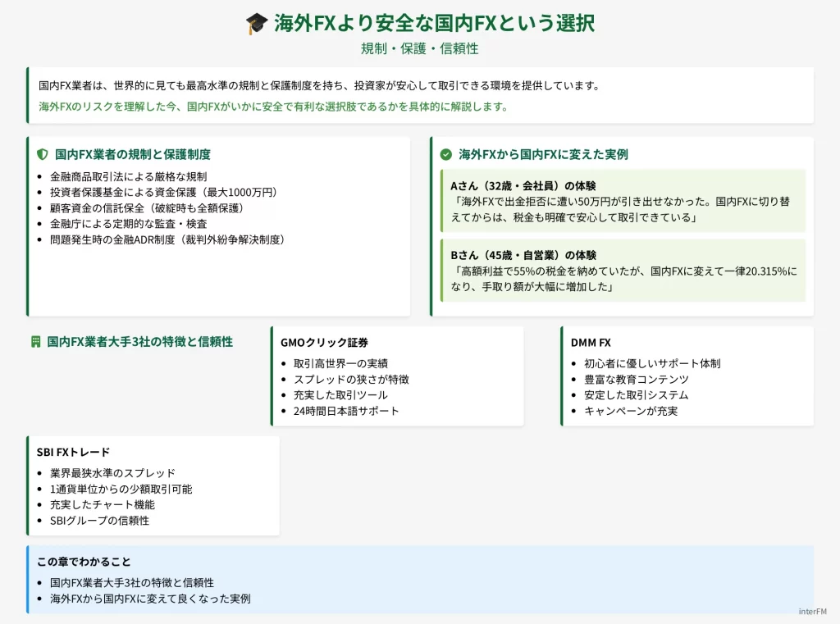Open the Bさん(45歳・自営業)の体験 card
Viewport: 840px width, 624px height.
pyautogui.click(x=623, y=271)
